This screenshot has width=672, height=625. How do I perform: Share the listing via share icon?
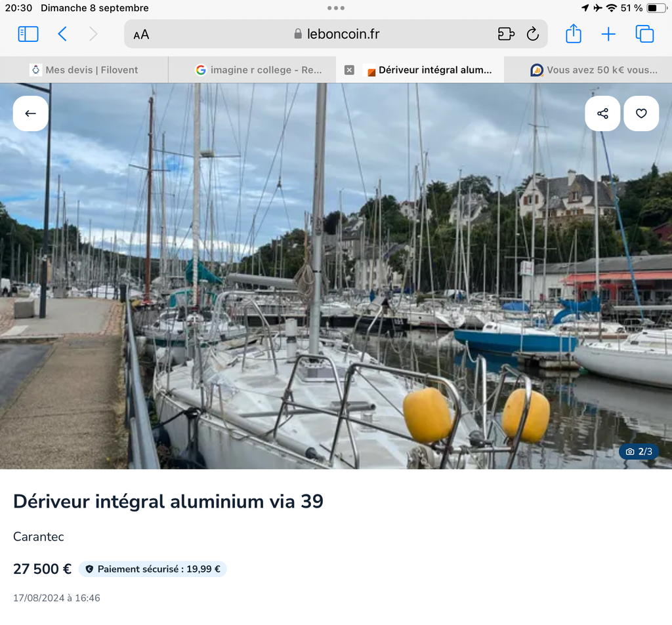point(602,113)
